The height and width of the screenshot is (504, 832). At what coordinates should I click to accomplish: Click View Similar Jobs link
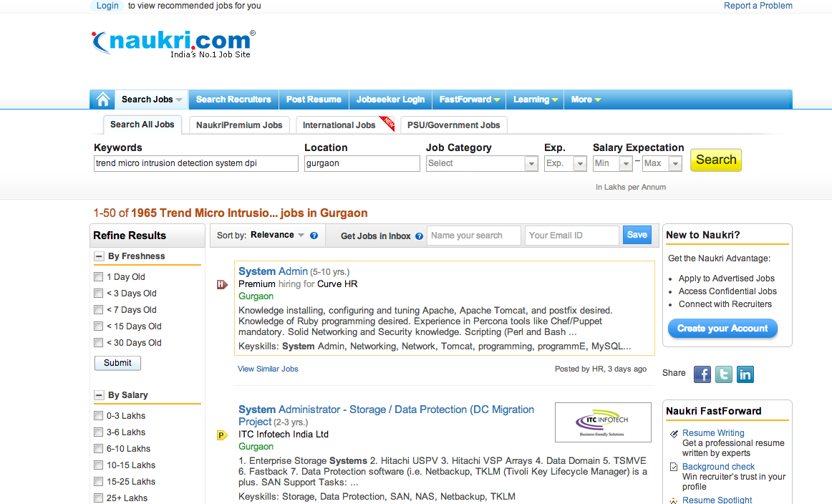[x=268, y=369]
